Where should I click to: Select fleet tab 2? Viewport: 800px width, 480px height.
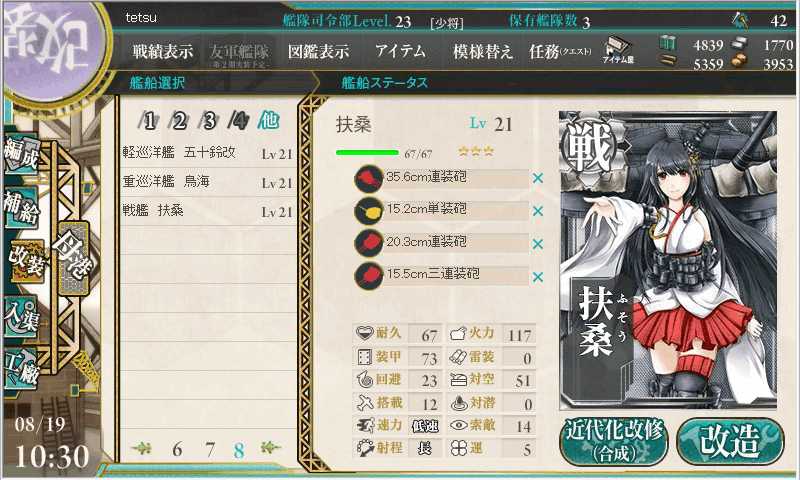pyautogui.click(x=178, y=121)
